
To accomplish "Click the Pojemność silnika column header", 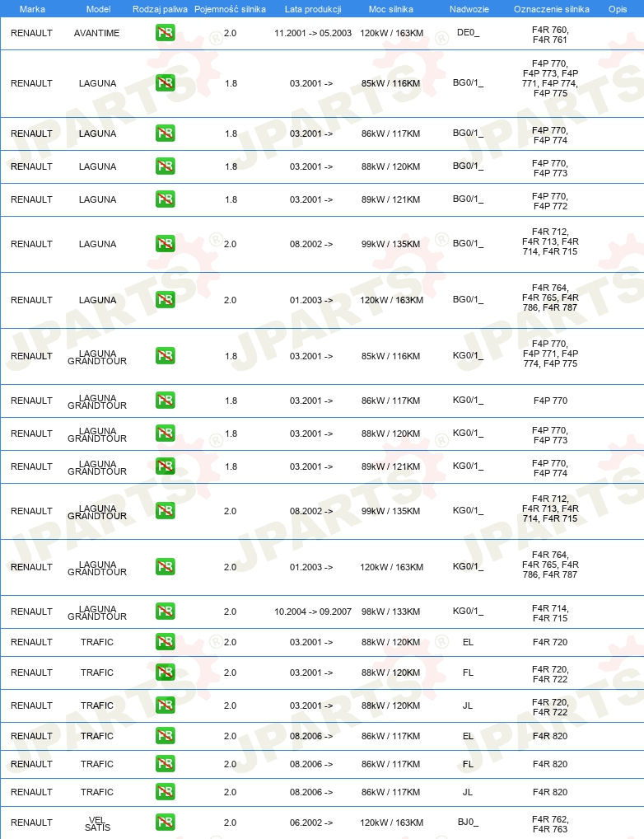I will click(230, 9).
